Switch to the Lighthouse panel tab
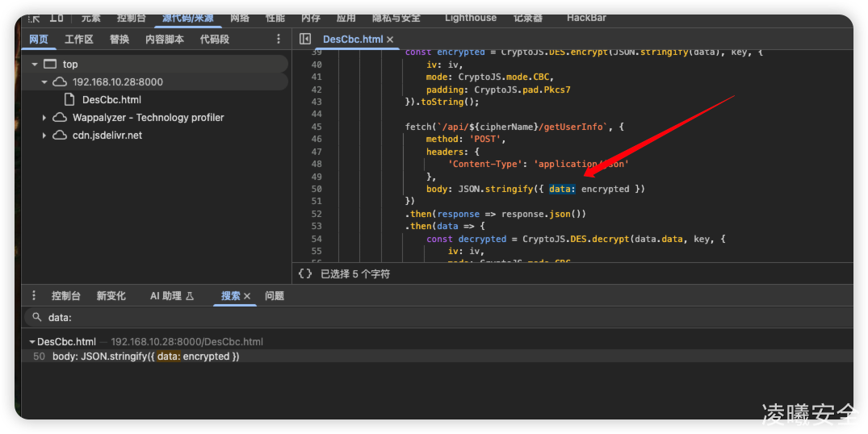Screen dimensions: 868x434 (x=471, y=18)
